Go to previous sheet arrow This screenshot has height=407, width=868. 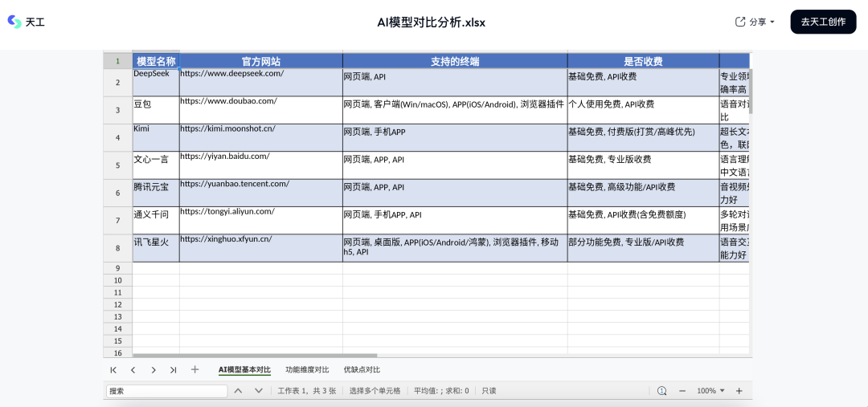point(133,370)
